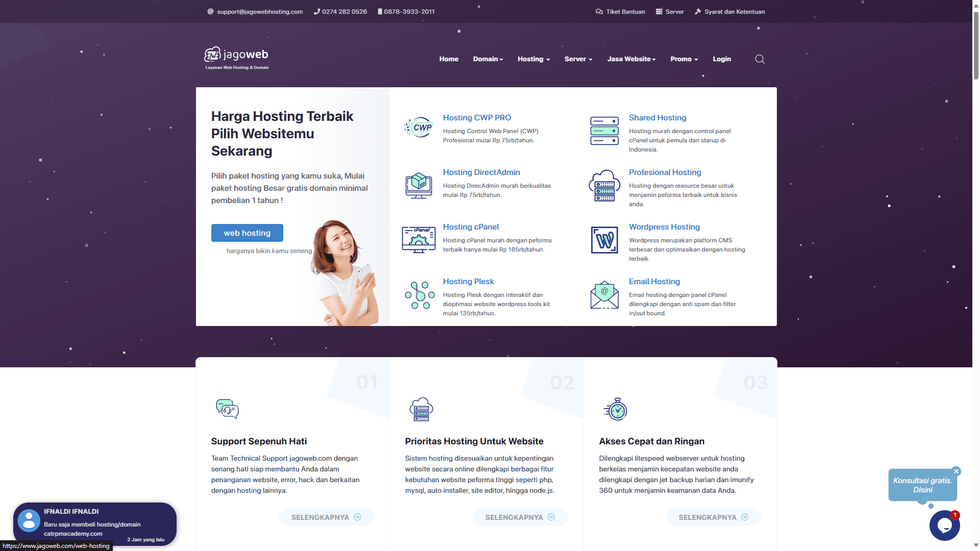Go to the Home menu item

point(449,59)
